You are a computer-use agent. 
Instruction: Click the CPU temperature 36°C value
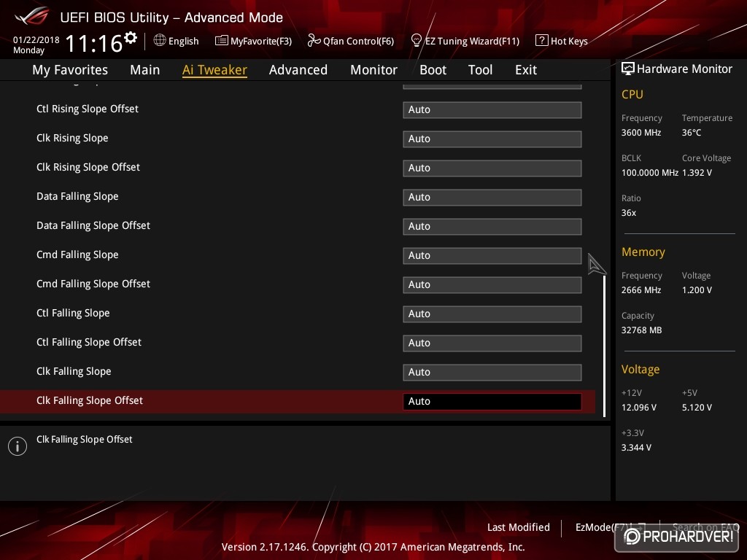[x=692, y=133]
